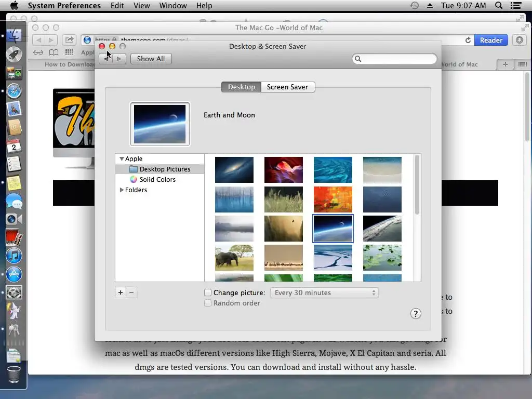
Task: Open Safari bookmarks book icon
Action: point(54,52)
